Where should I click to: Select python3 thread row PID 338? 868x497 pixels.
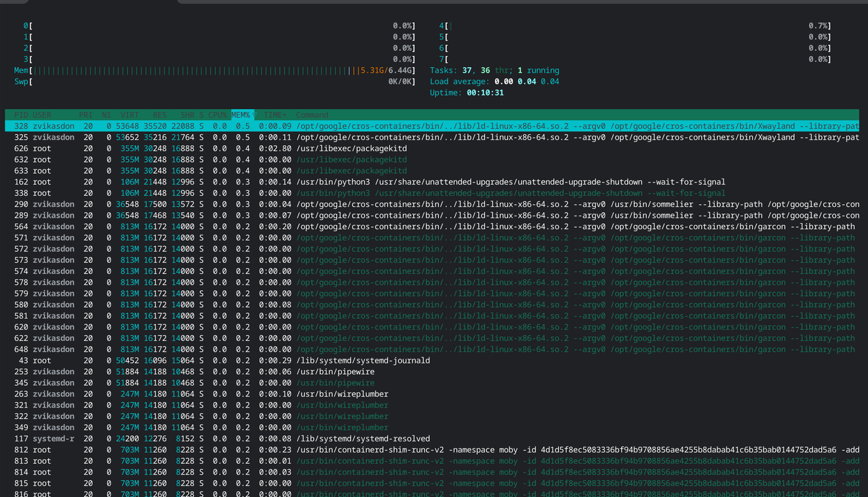coord(432,193)
